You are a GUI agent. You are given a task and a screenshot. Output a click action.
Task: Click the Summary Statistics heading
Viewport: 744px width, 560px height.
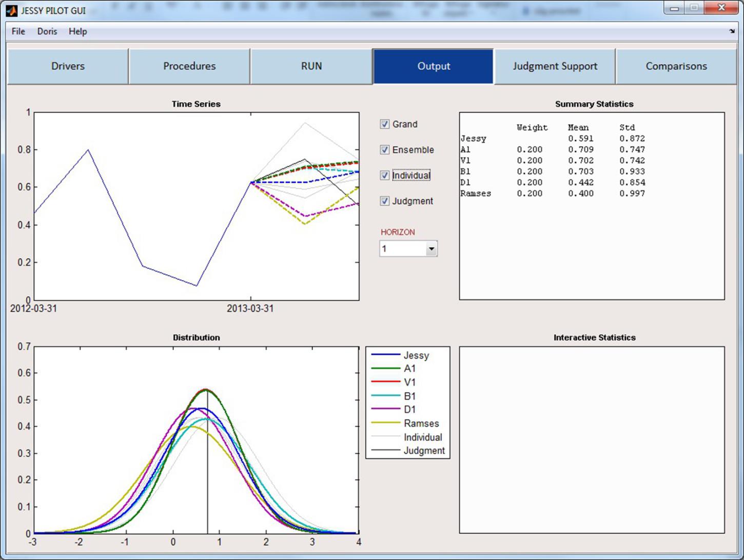594,104
